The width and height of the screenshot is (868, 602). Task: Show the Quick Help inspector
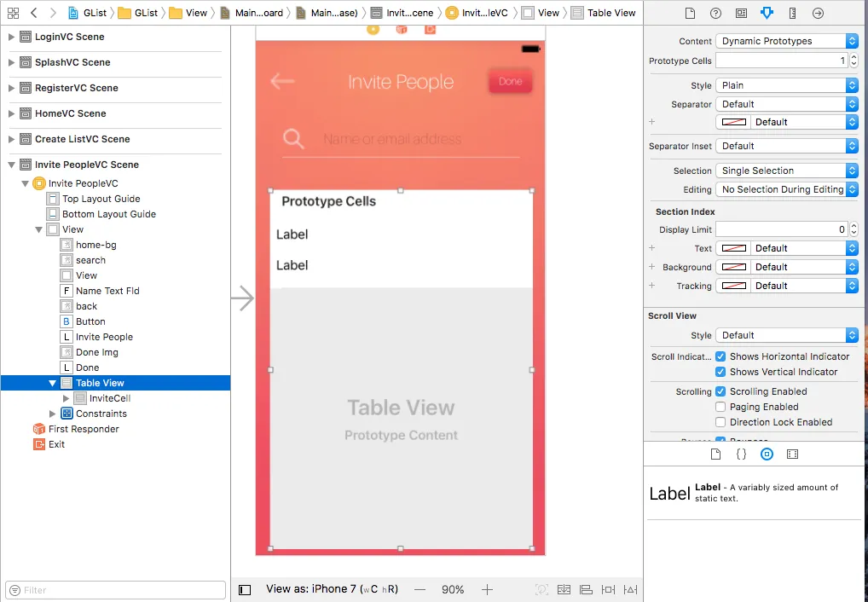pos(715,13)
